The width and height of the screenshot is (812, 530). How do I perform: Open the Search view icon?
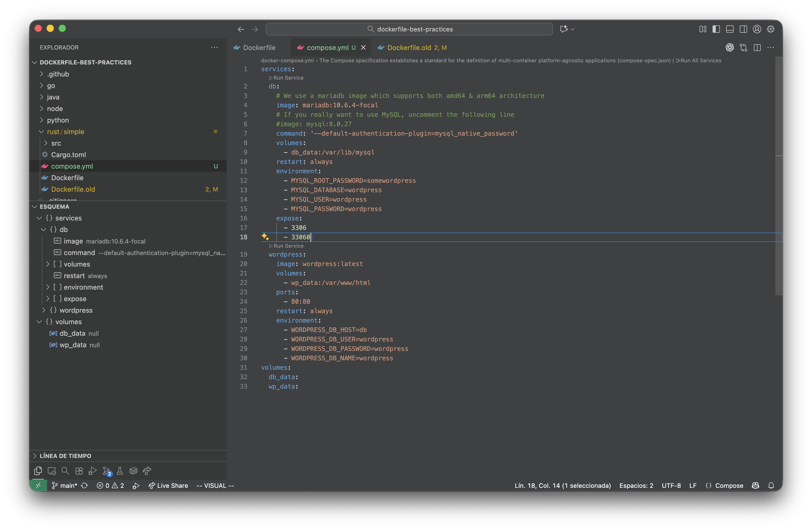[65, 471]
